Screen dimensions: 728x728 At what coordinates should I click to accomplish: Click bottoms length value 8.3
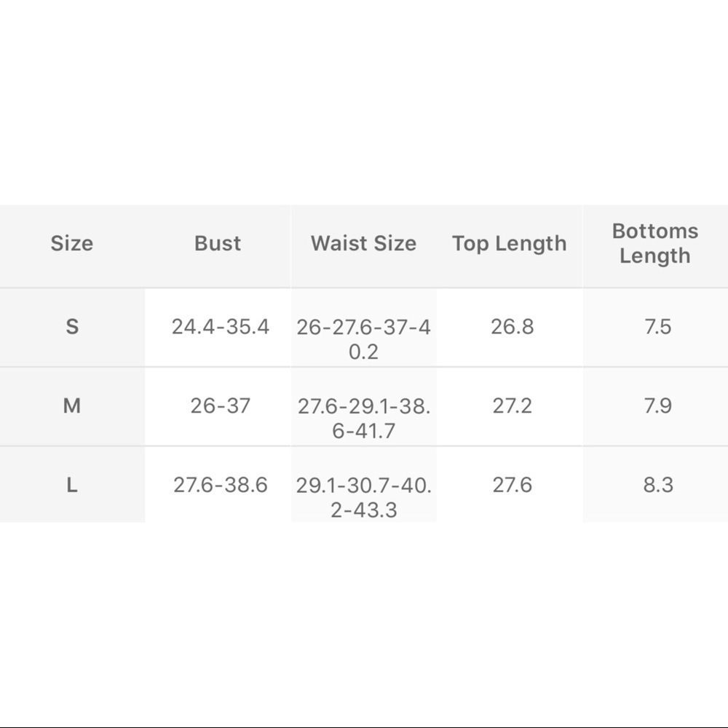pyautogui.click(x=657, y=485)
